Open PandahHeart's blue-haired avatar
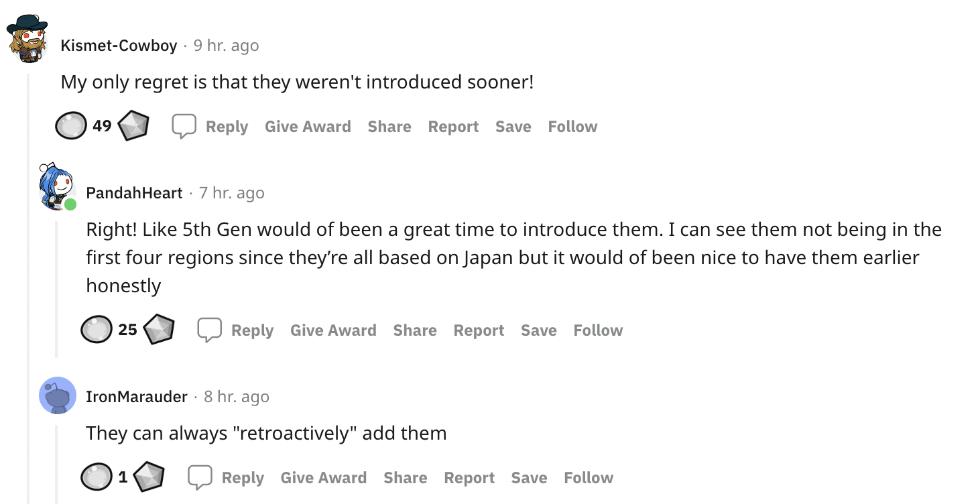The image size is (980, 504). (x=55, y=186)
